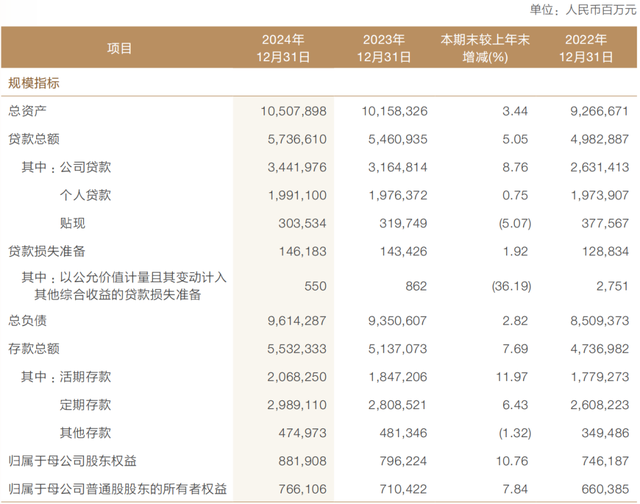Click the 项目 column header

(118, 48)
